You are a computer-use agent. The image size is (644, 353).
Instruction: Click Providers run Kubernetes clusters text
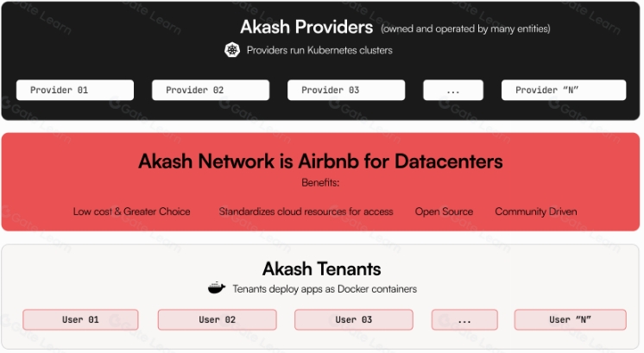point(319,50)
